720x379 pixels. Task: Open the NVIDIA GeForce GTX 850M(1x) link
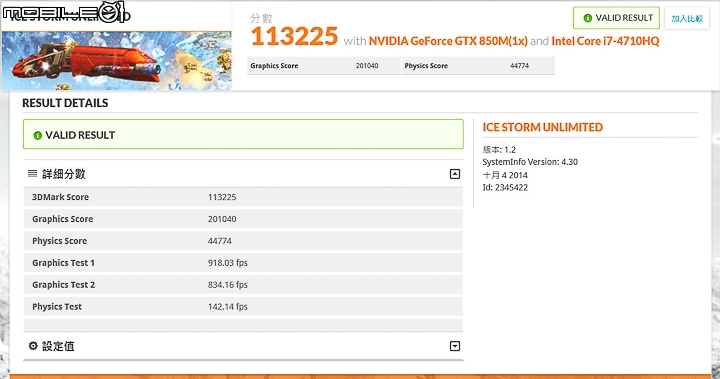pyautogui.click(x=448, y=41)
